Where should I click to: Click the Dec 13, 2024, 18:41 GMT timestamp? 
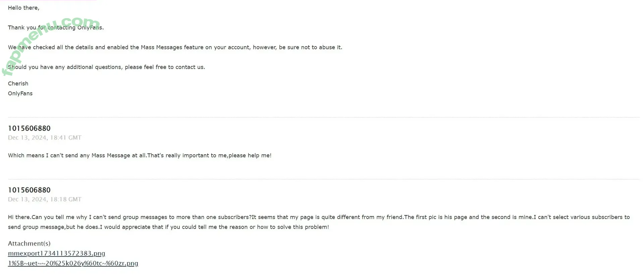45,137
